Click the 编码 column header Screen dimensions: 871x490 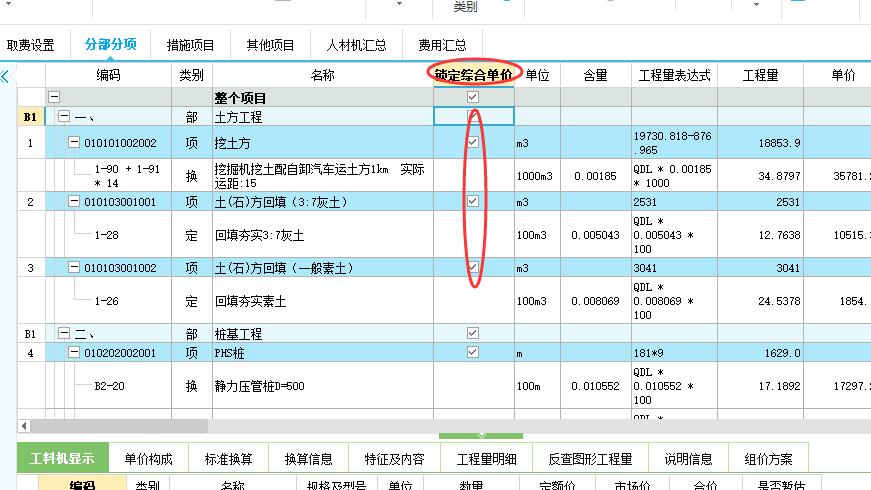[108, 75]
